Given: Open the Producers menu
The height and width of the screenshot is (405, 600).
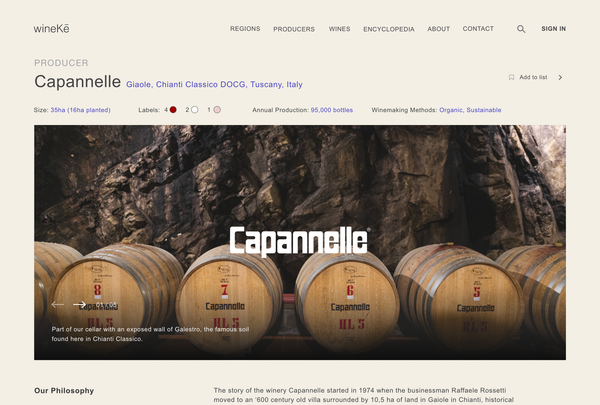Looking at the screenshot, I should 294,29.
